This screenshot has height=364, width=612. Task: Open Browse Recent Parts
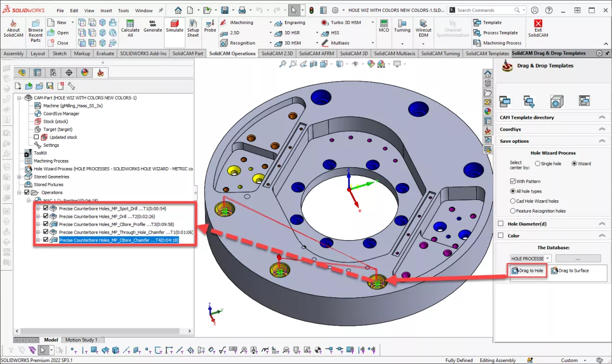pos(36,32)
